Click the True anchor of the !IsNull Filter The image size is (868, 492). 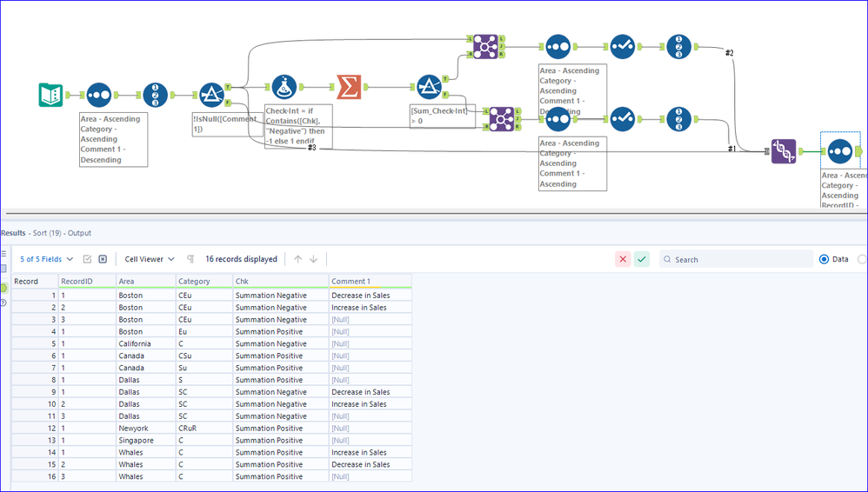pyautogui.click(x=228, y=87)
